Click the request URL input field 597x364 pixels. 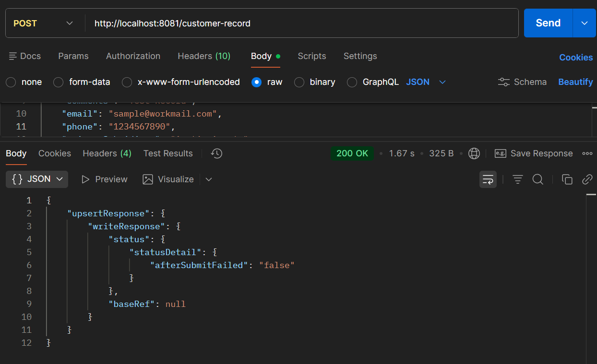(x=302, y=23)
